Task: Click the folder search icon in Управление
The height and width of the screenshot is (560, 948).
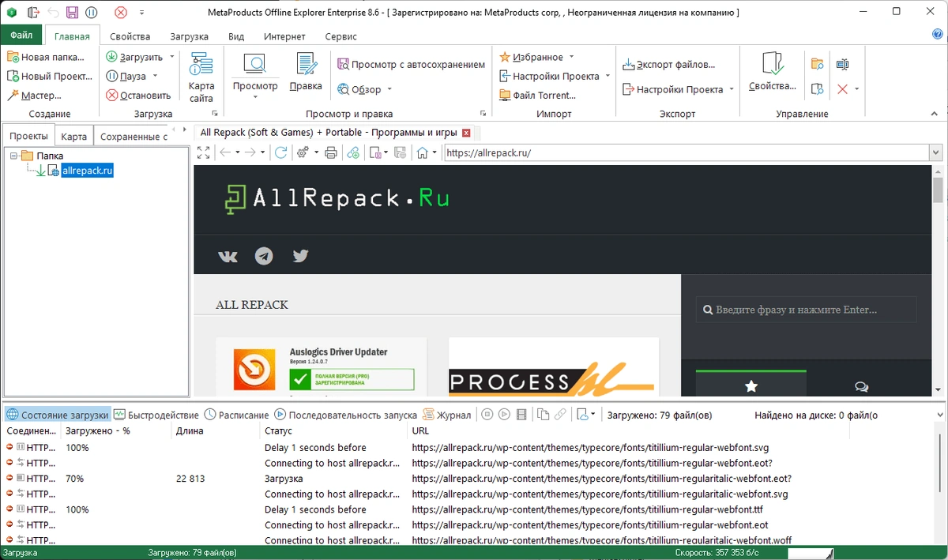Action: 818,64
